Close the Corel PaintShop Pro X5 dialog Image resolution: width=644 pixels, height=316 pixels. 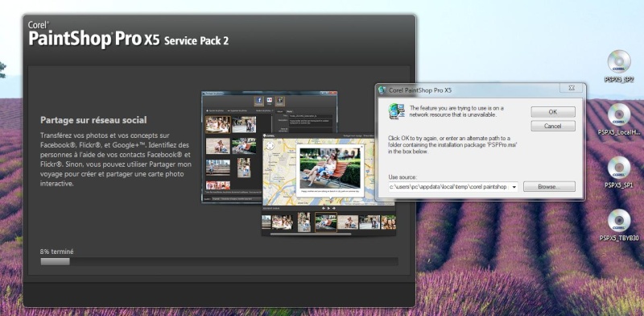(572, 88)
